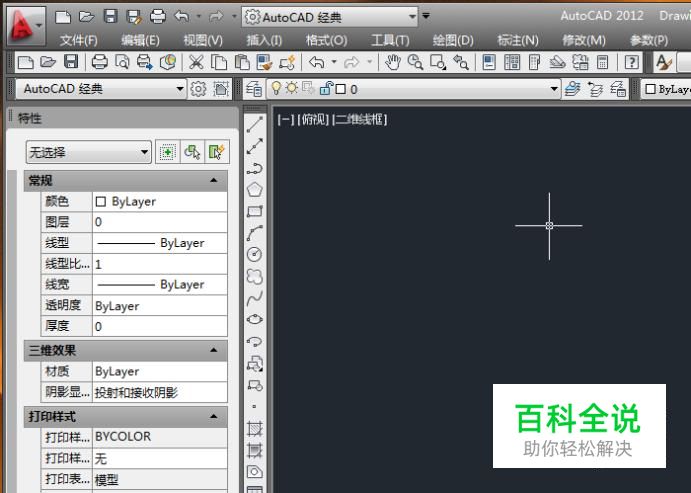Click the Help question mark icon
Screen dimensions: 691x493
[632, 62]
